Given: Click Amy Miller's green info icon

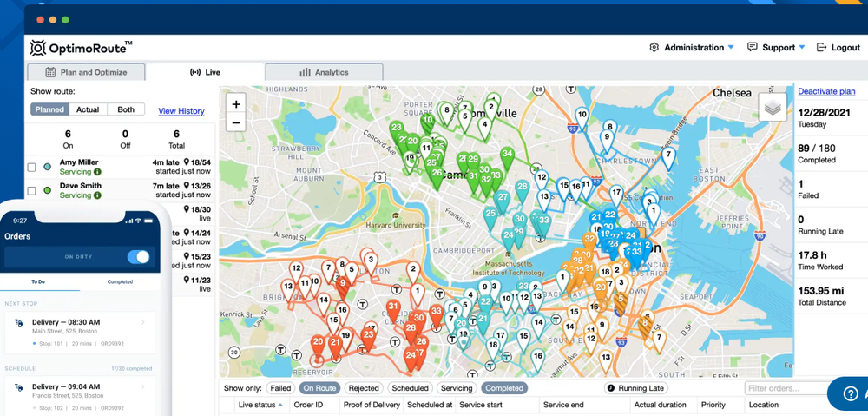Looking at the screenshot, I should [x=97, y=172].
